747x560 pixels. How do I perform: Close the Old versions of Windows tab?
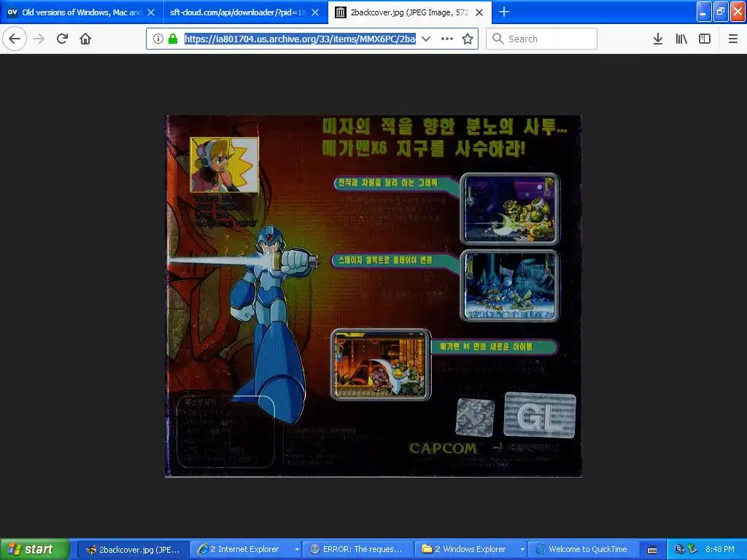click(x=151, y=12)
